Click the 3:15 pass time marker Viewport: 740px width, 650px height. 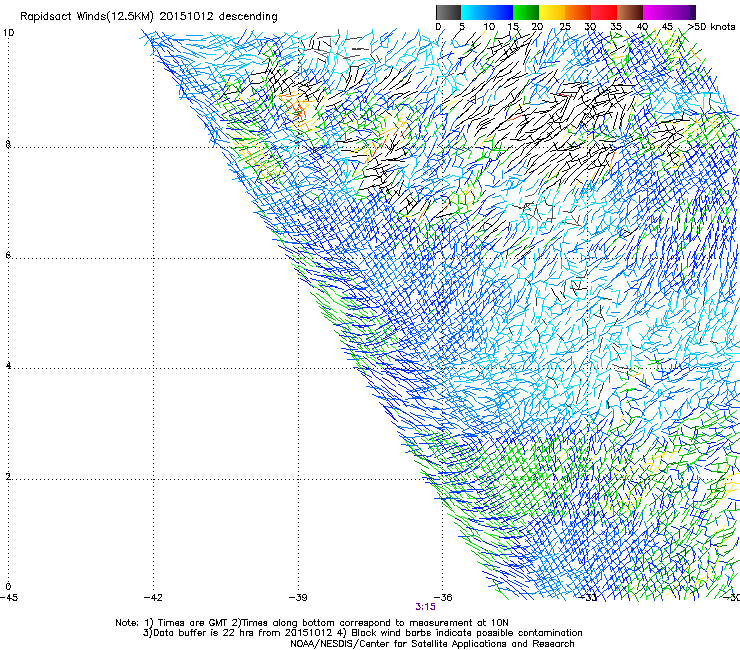pyautogui.click(x=425, y=607)
